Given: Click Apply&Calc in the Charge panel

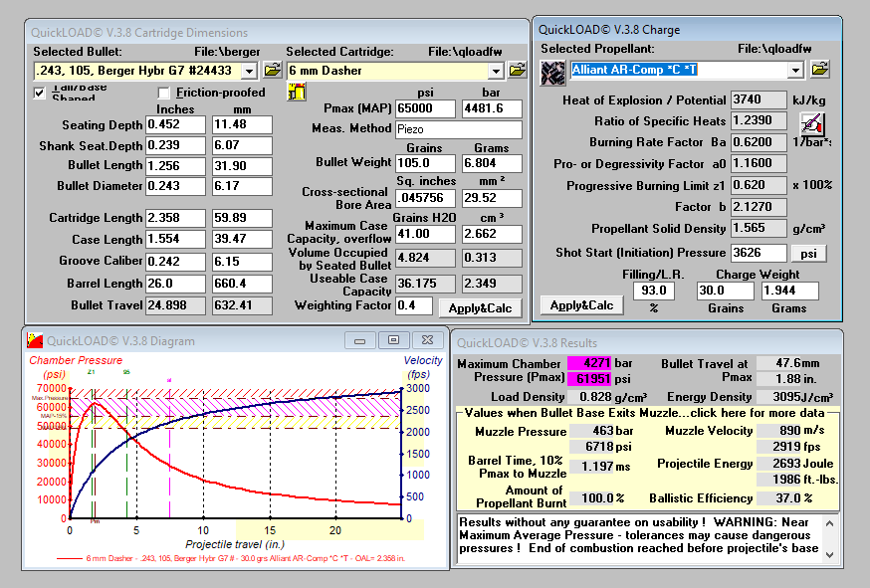Looking at the screenshot, I should pos(581,305).
